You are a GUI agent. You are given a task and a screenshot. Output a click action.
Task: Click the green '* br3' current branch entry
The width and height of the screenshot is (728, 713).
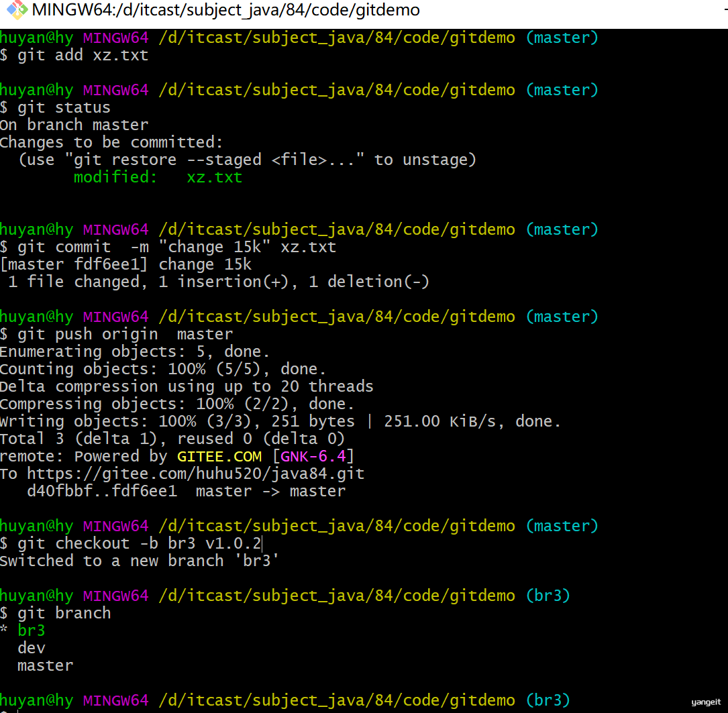pos(23,631)
